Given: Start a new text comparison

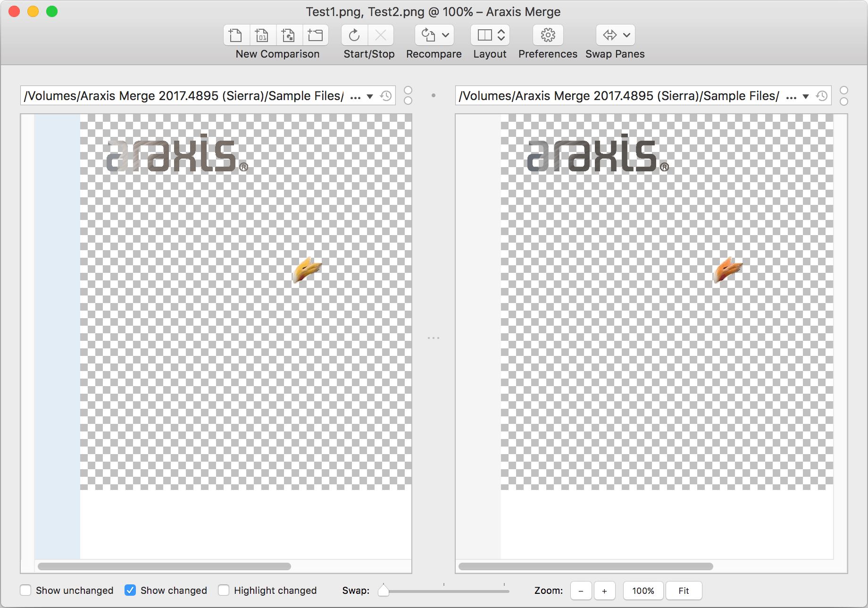Looking at the screenshot, I should point(236,35).
